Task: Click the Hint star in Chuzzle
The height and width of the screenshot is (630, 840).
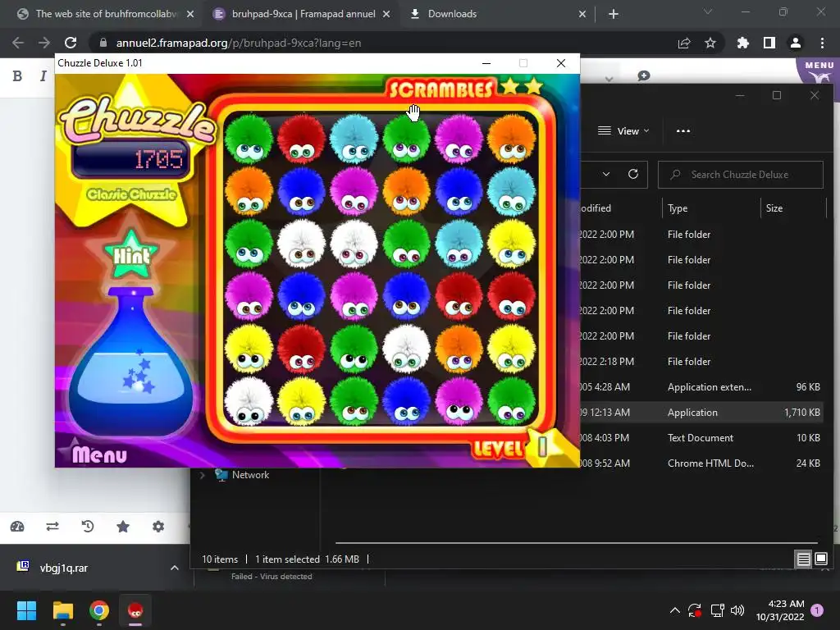Action: [x=131, y=255]
